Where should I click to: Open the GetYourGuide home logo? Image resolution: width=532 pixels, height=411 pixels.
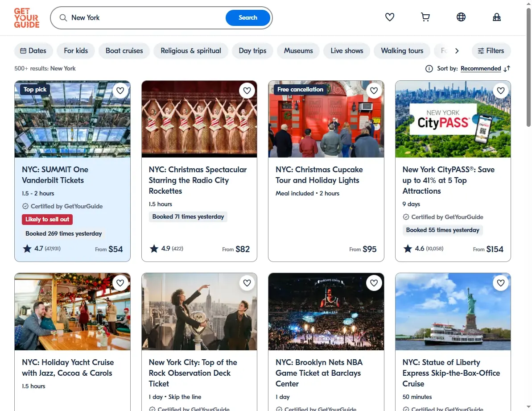pyautogui.click(x=26, y=18)
